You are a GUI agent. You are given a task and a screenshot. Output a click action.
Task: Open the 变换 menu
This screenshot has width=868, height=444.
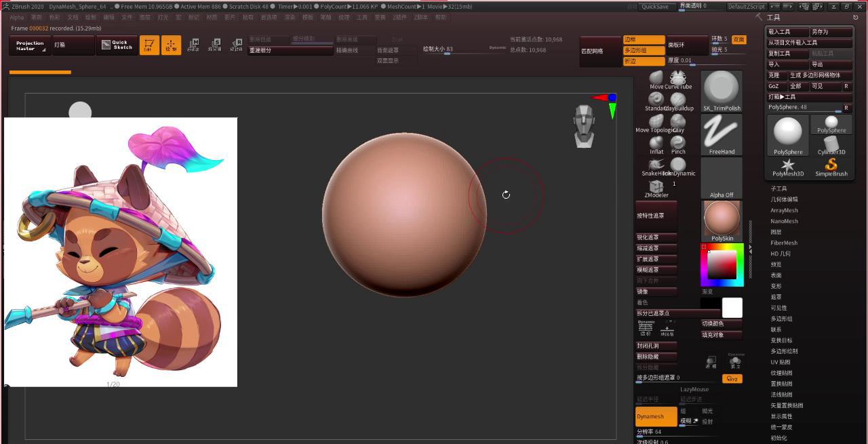(380, 17)
